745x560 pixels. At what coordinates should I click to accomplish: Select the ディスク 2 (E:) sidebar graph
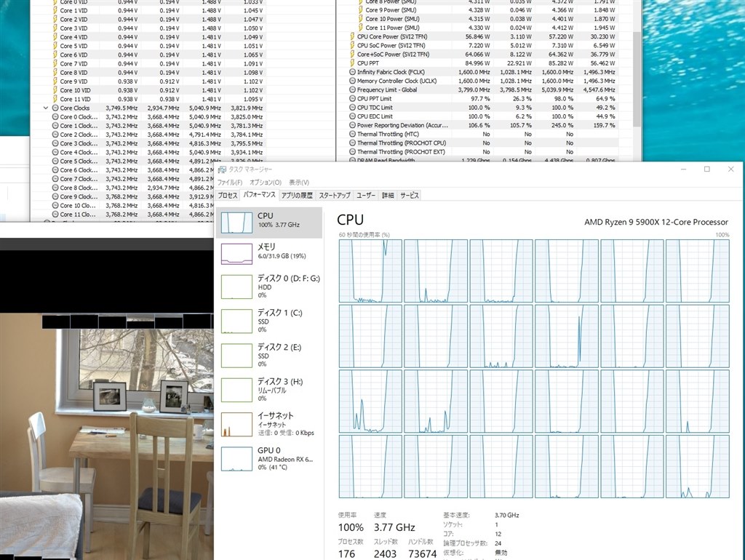pos(269,355)
